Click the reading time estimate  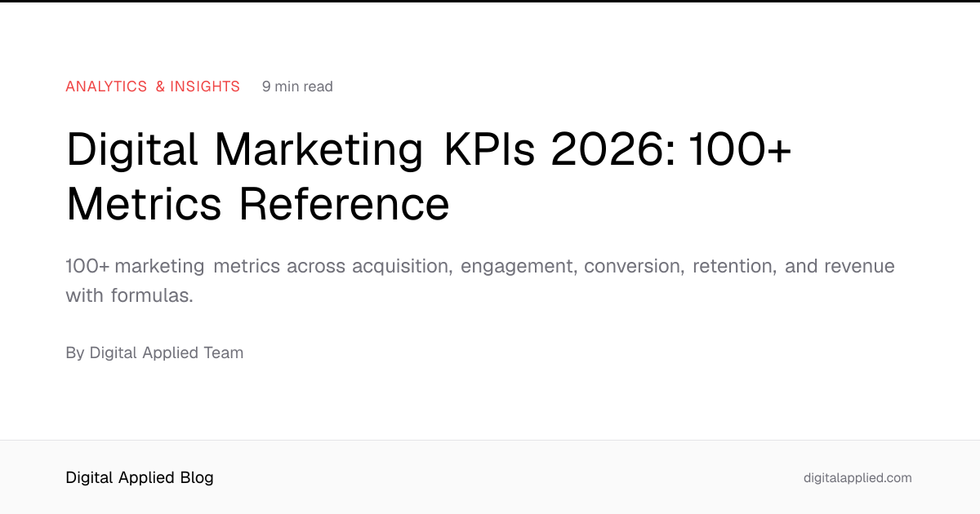(297, 86)
